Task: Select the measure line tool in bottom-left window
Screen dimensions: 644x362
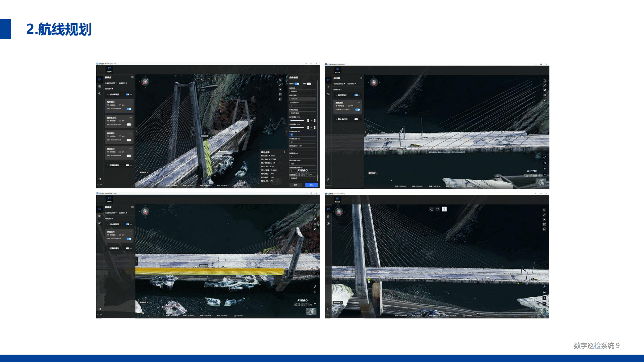Action: coord(315,215)
